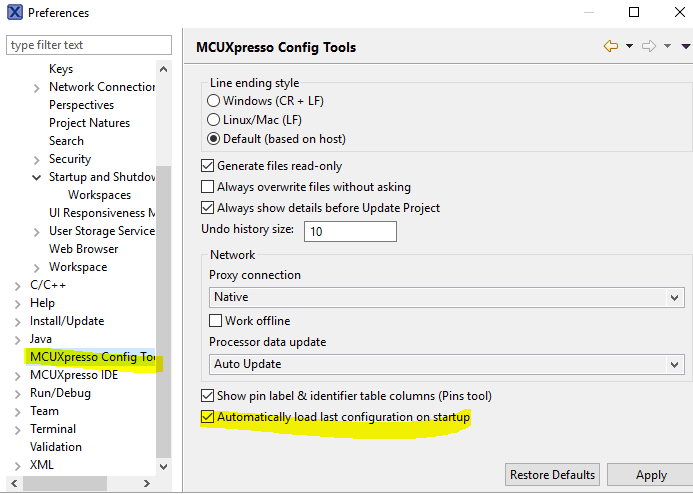Close the Preferences dialog
Screen dimensions: 693x494
pos(676,13)
